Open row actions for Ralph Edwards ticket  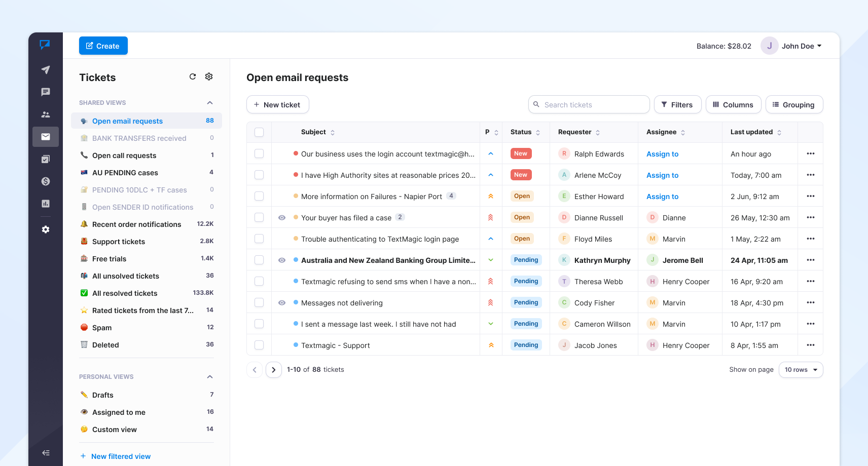pyautogui.click(x=811, y=153)
